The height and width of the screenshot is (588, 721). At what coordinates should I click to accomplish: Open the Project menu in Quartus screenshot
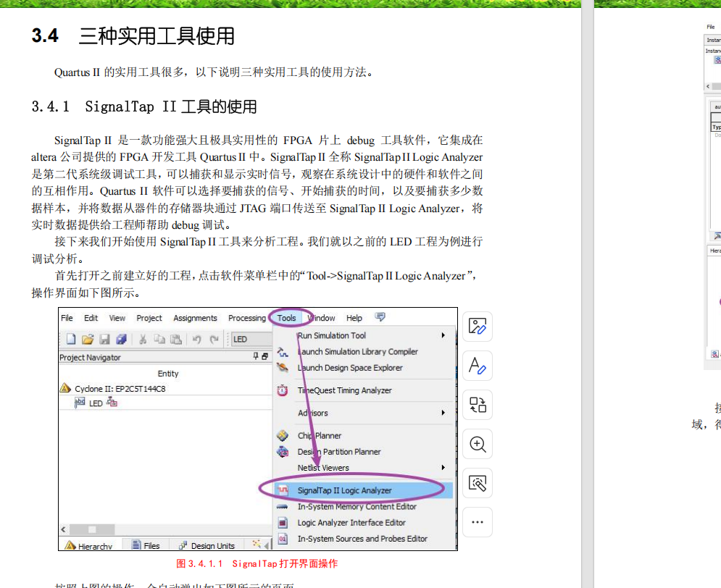pos(149,318)
